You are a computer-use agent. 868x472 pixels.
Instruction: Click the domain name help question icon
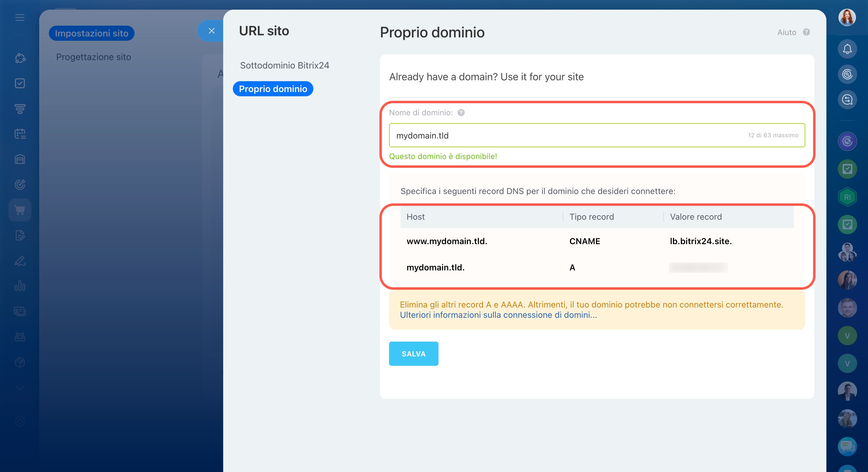point(461,113)
